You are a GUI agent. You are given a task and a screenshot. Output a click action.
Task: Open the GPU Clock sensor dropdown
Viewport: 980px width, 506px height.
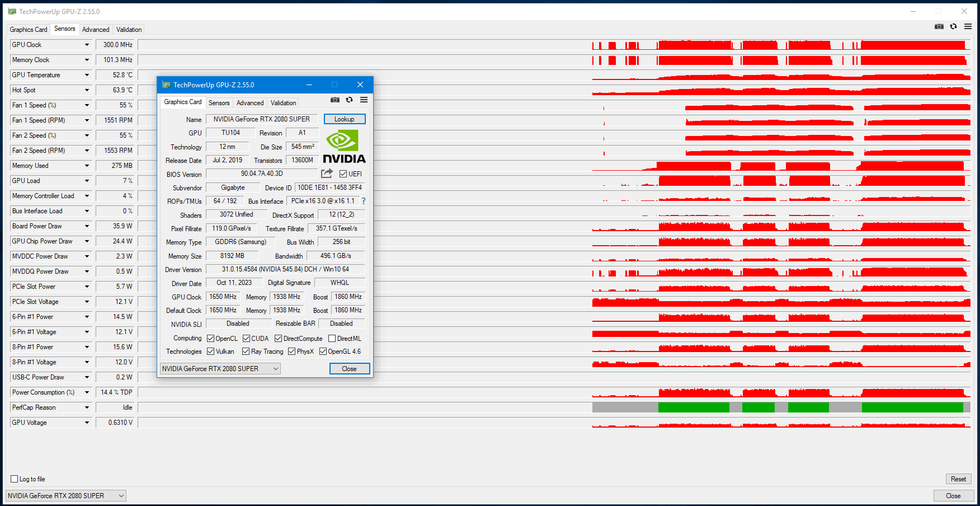point(87,45)
